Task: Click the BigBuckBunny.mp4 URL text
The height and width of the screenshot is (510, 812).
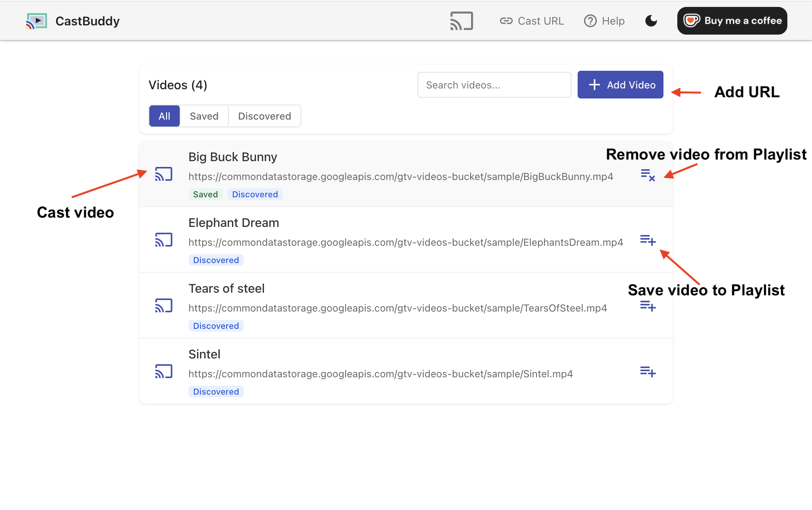Action: click(x=401, y=177)
